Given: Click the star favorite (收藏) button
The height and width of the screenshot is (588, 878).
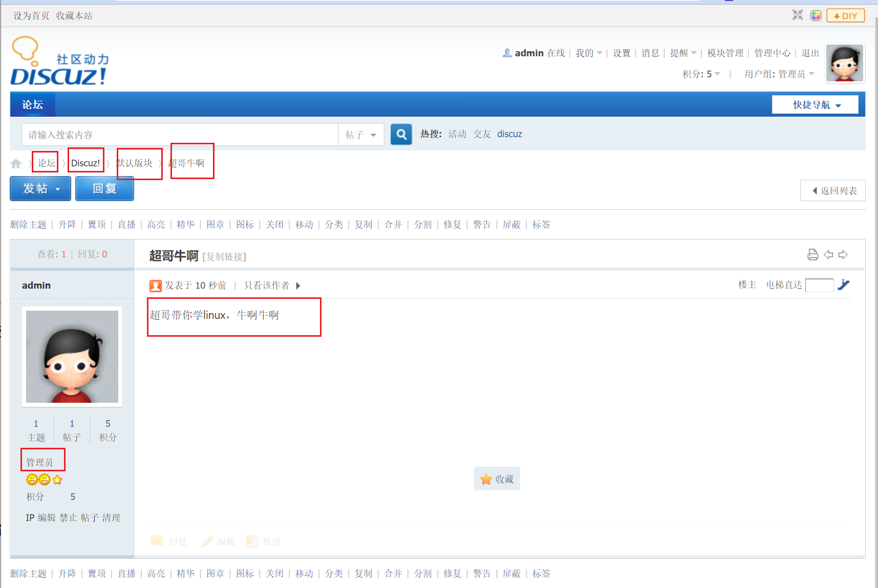Looking at the screenshot, I should click(497, 479).
